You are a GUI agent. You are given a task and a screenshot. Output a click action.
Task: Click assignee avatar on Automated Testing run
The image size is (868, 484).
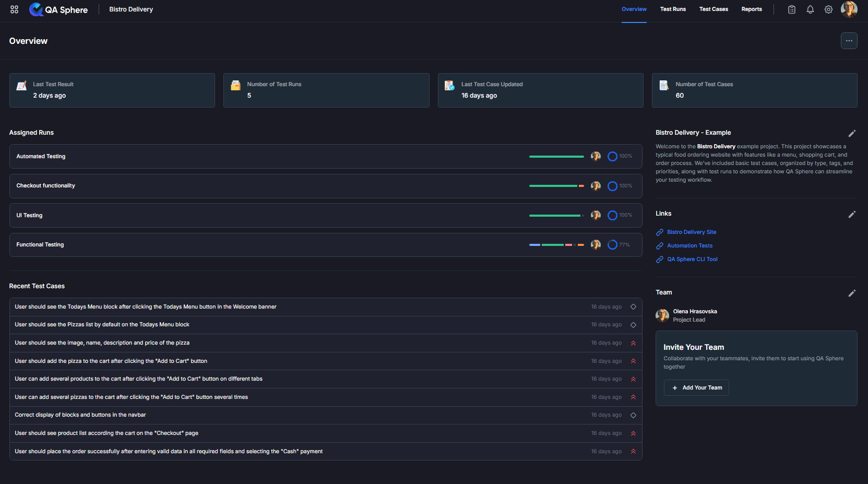pos(596,156)
